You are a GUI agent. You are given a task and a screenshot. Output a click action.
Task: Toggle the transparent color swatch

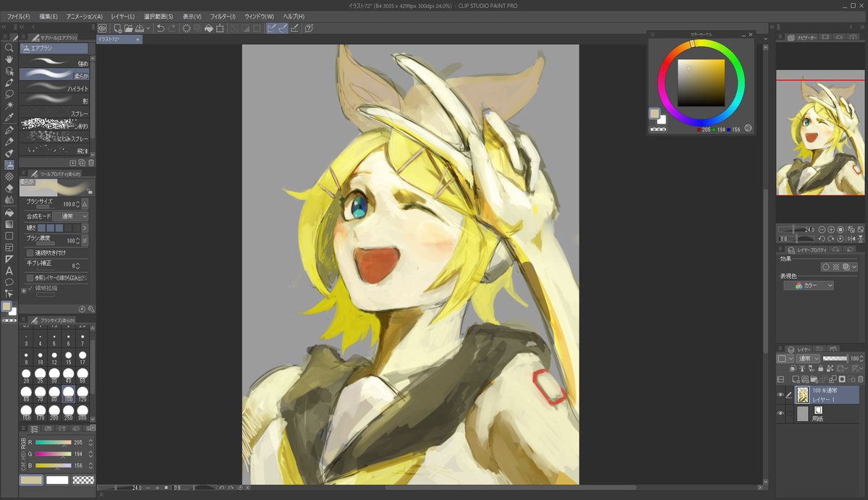click(83, 480)
